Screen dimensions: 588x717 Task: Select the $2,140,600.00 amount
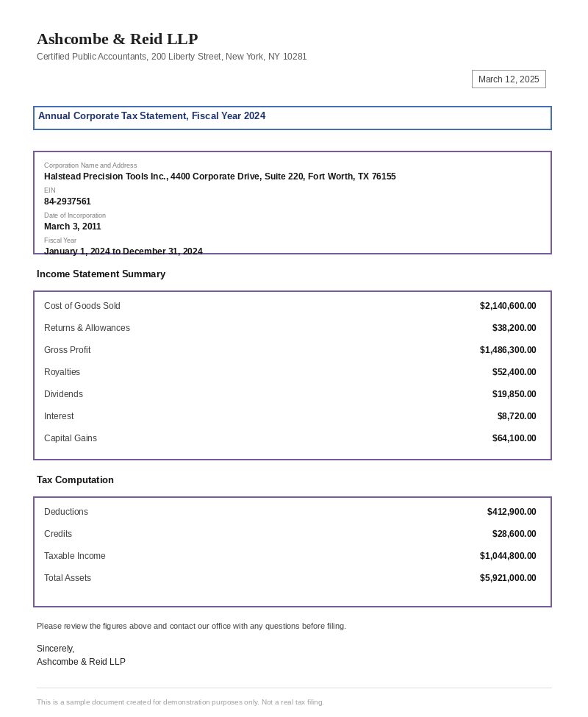pos(508,306)
